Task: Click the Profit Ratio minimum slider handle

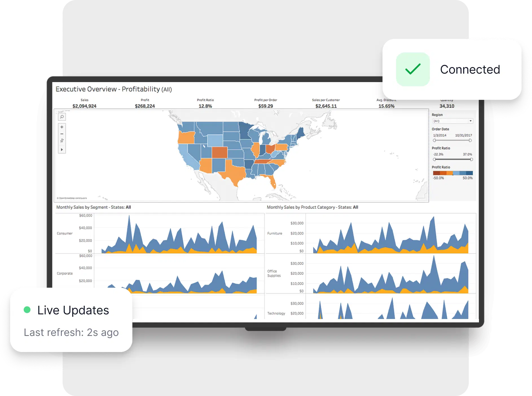Action: (x=434, y=159)
